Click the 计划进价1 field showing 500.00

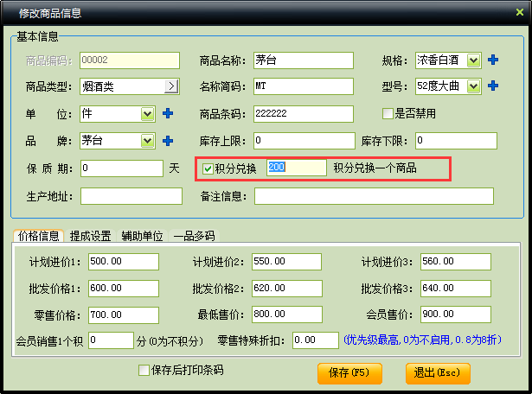(124, 262)
